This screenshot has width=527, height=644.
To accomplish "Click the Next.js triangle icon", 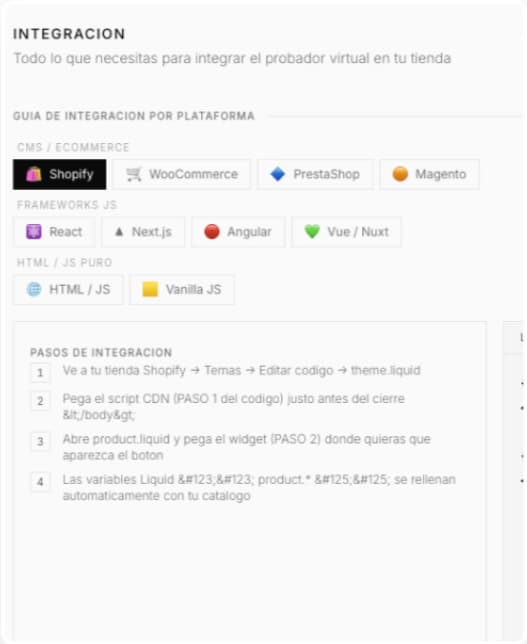I will coord(119,232).
